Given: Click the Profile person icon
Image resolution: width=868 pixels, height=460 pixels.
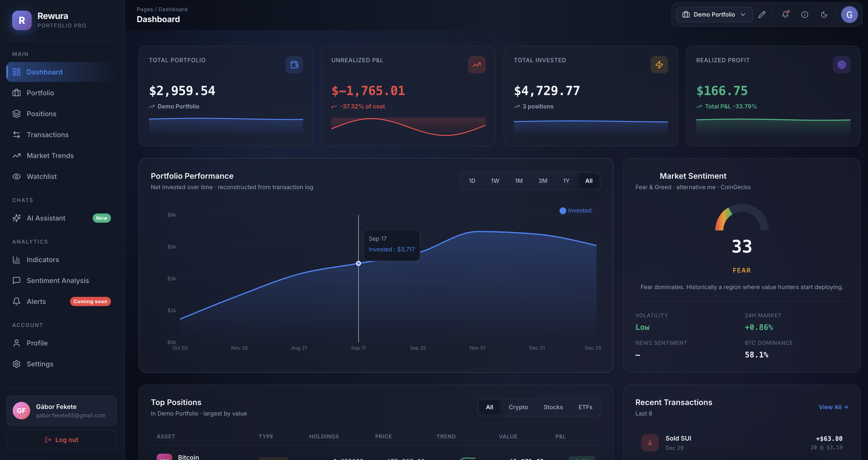Looking at the screenshot, I should click(x=17, y=343).
